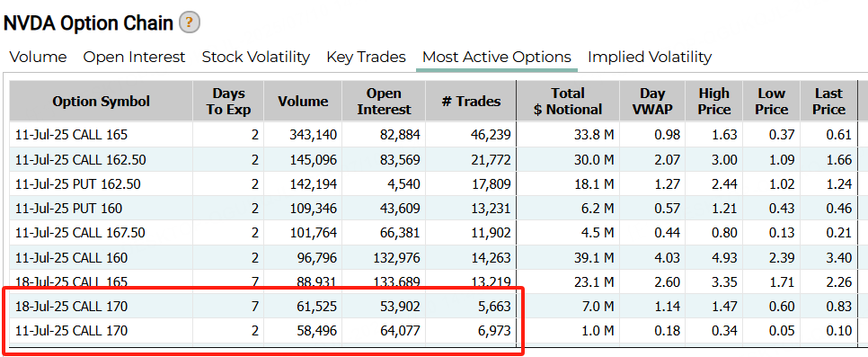
Task: Sort table by Volume header
Action: click(303, 102)
